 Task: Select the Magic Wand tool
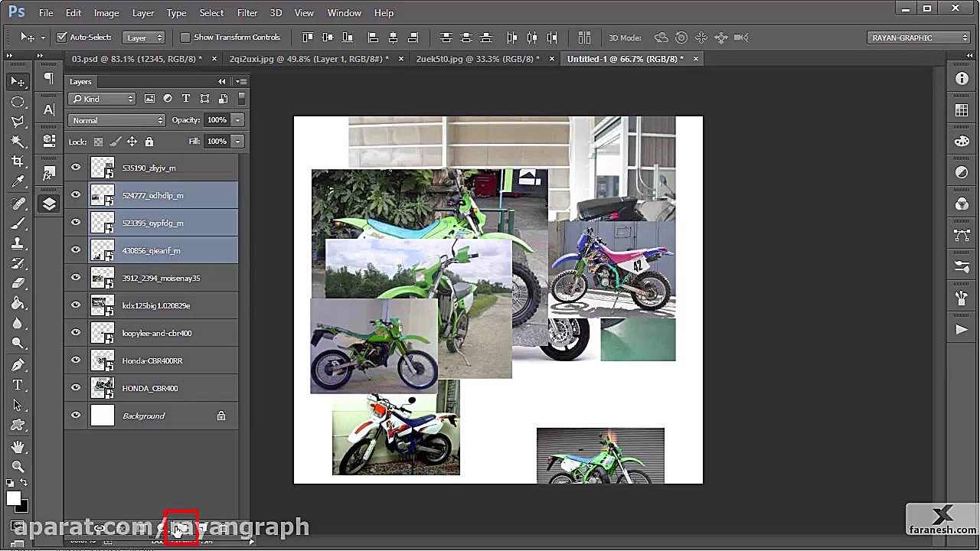click(18, 142)
